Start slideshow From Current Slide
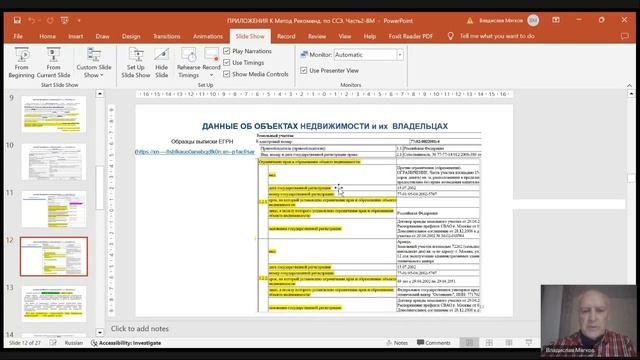 click(53, 62)
